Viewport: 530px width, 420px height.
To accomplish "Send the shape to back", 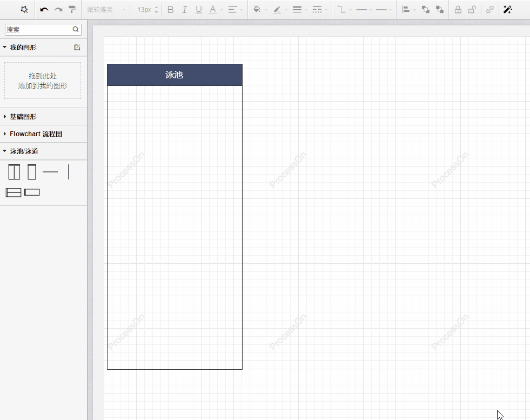I will coord(440,10).
